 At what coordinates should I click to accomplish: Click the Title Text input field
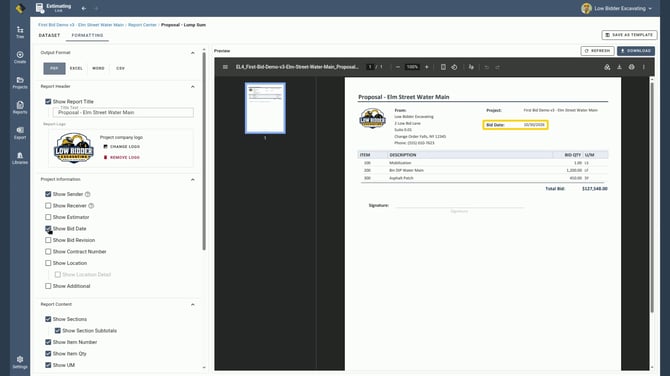coord(123,112)
